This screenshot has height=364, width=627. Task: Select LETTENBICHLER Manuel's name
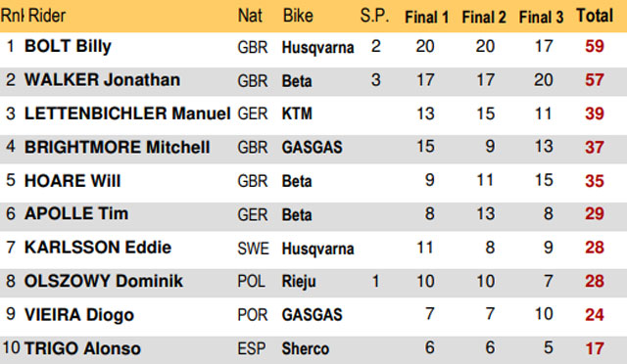click(127, 114)
